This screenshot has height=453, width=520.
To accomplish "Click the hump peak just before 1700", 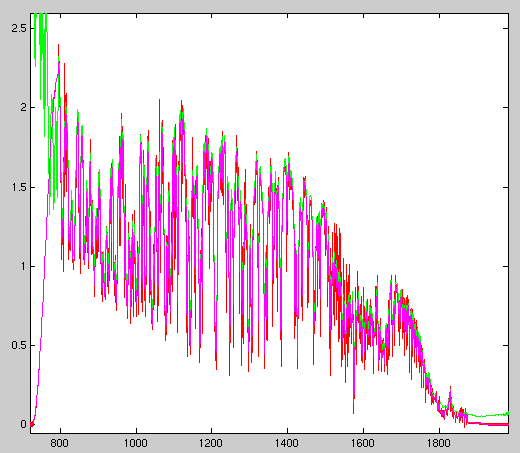I will click(x=393, y=282).
